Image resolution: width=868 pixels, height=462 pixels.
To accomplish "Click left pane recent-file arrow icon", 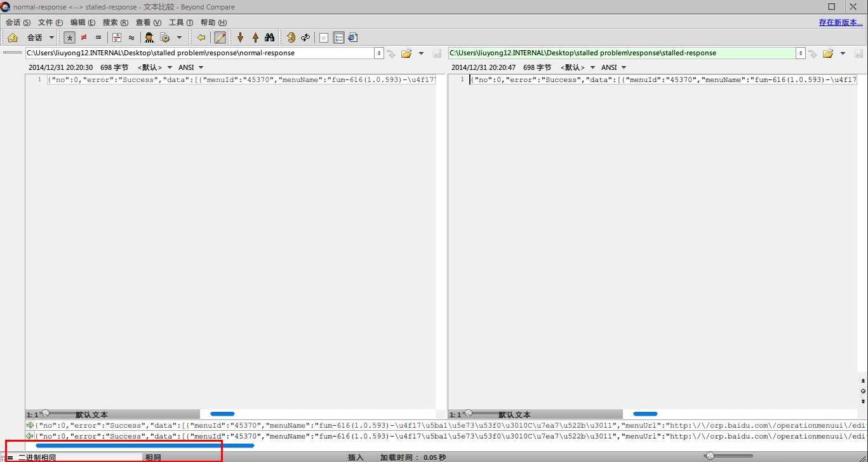I will point(391,54).
